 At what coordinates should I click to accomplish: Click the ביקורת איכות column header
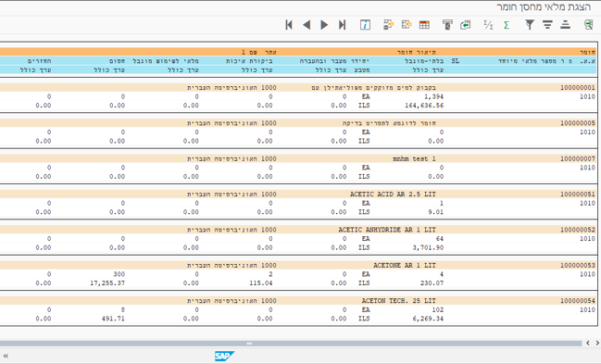249,61
